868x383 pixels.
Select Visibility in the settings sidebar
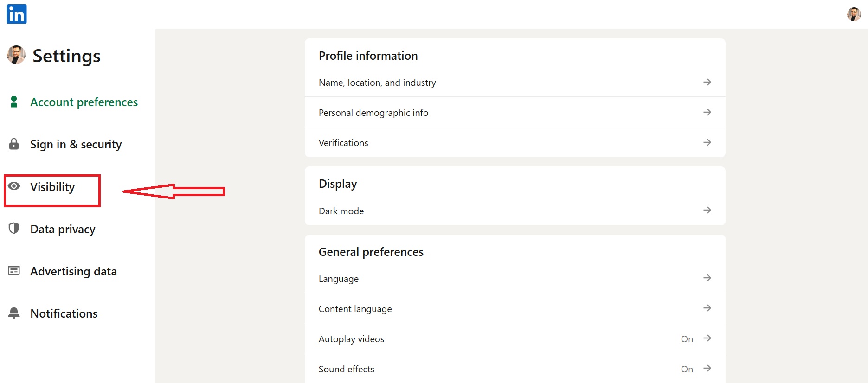(52, 187)
